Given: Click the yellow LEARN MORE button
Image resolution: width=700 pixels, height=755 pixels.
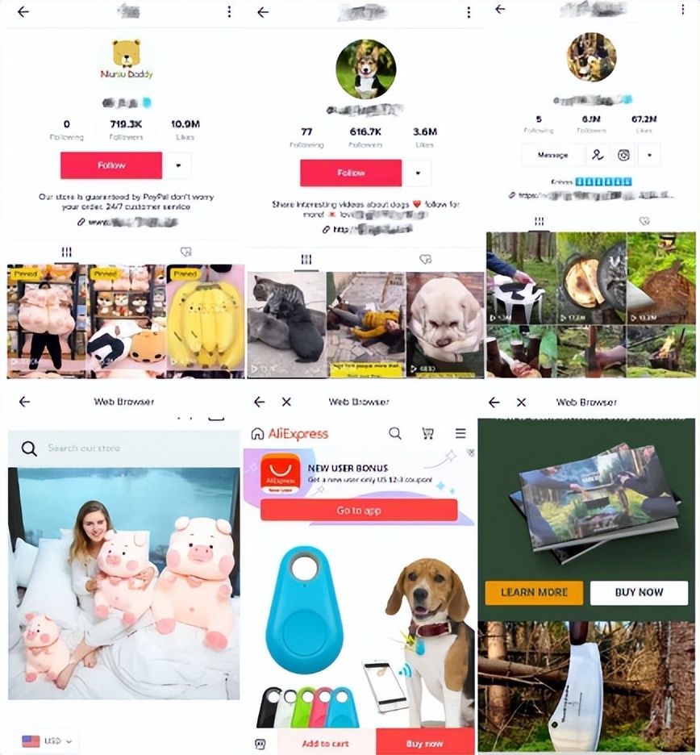Looking at the screenshot, I should point(534,592).
